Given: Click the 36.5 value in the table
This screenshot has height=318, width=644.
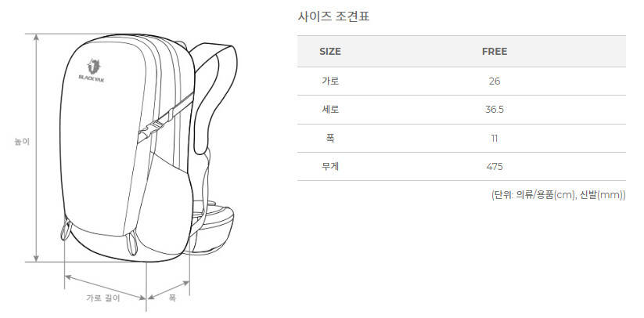Looking at the screenshot, I should [495, 110].
